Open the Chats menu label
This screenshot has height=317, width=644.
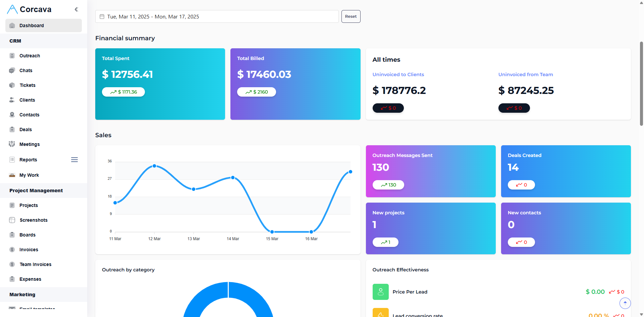(x=26, y=70)
